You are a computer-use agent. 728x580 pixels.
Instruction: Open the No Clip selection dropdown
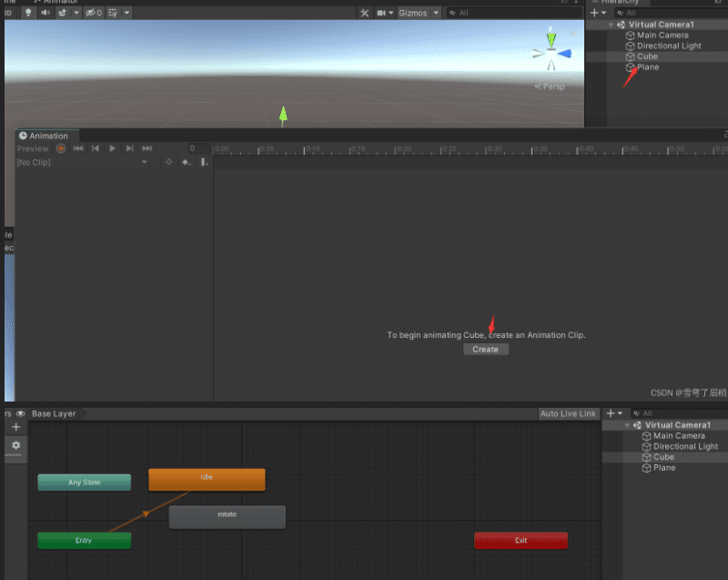pyautogui.click(x=82, y=162)
